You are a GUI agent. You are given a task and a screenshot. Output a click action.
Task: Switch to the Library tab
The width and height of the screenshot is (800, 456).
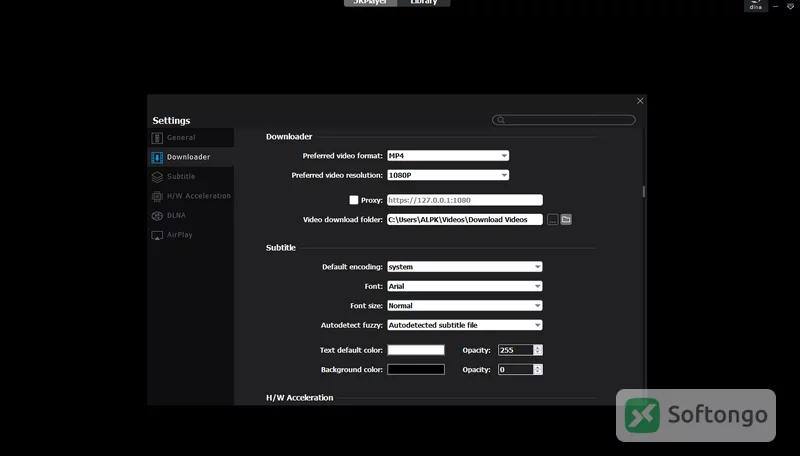tap(424, 3)
